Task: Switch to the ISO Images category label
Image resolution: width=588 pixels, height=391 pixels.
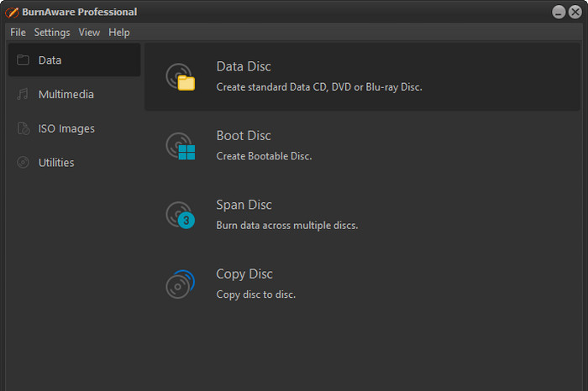Action: tap(66, 129)
